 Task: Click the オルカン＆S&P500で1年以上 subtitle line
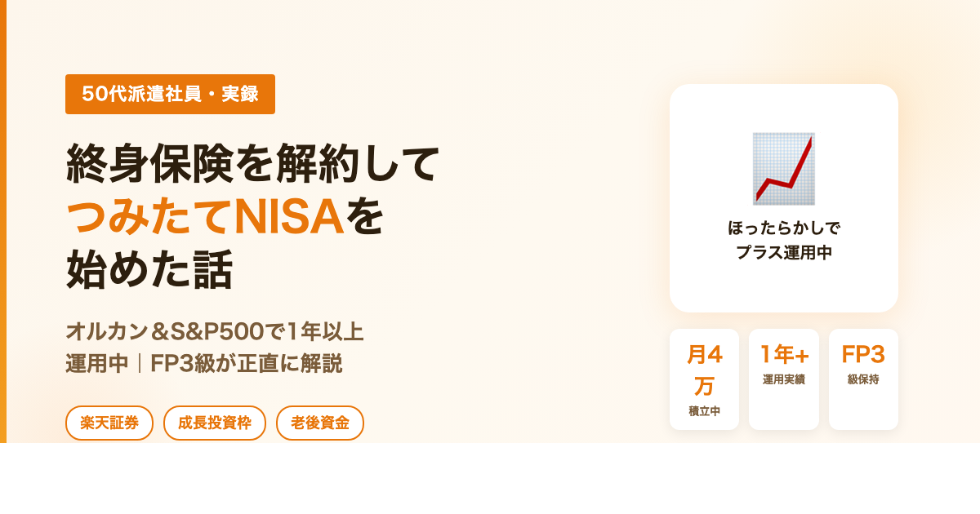[x=214, y=331]
